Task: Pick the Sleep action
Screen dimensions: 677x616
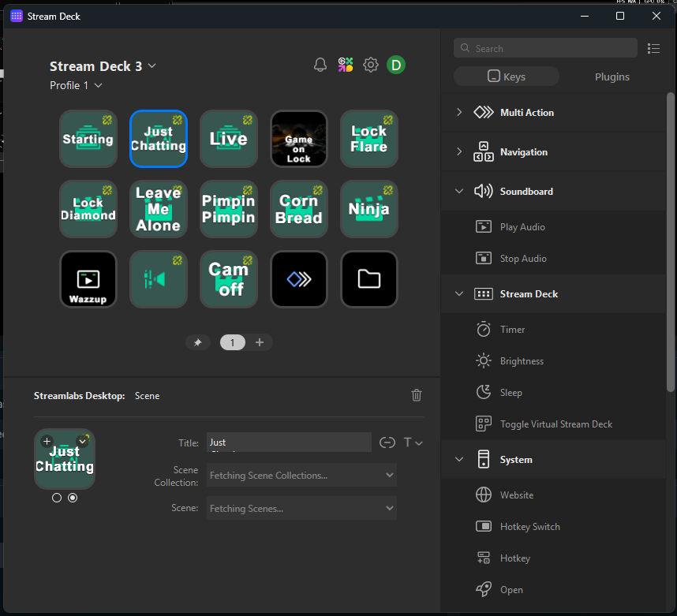Action: coord(511,392)
